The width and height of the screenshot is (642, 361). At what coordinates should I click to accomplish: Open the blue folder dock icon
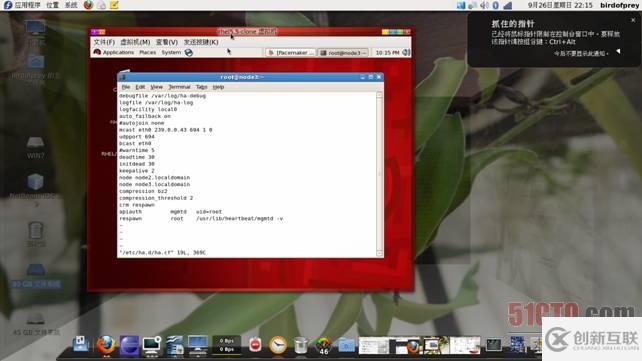pos(346,345)
